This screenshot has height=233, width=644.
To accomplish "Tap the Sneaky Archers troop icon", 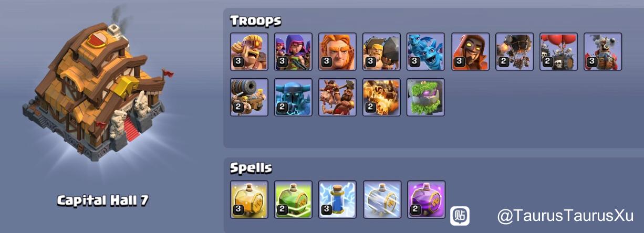I will pyautogui.click(x=294, y=51).
